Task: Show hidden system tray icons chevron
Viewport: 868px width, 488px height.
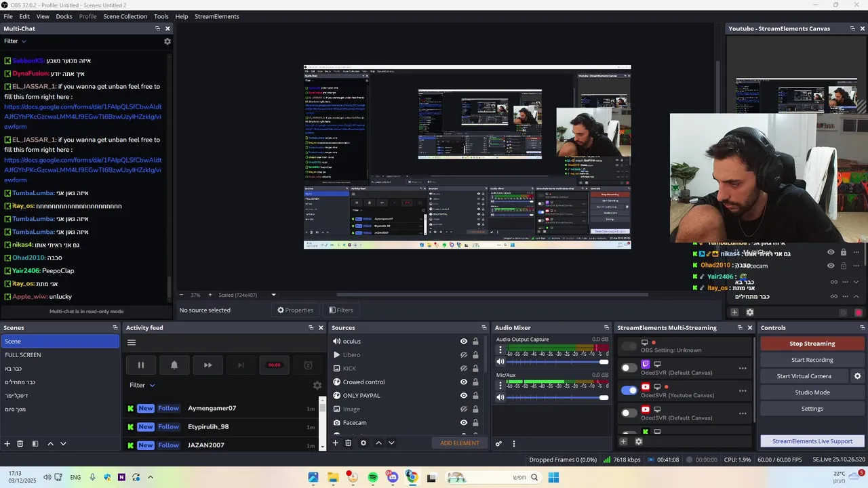Action: coord(151,477)
